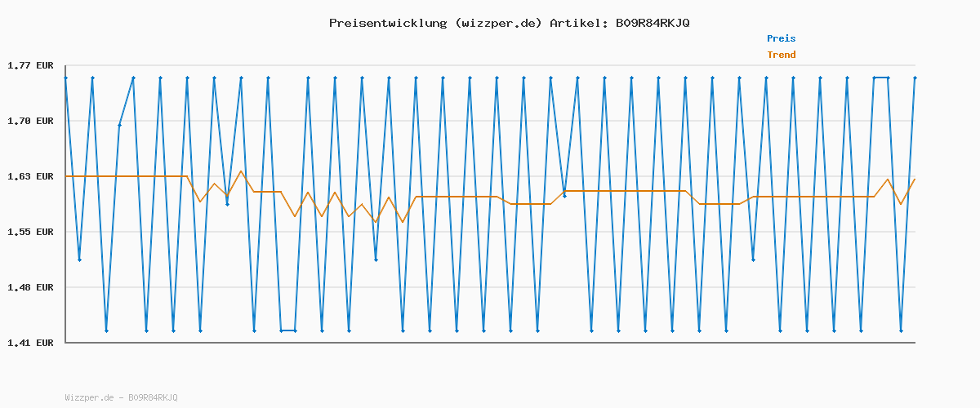Select the lone price point on the 1.70 EUR line
The image size is (980, 408).
pos(119,125)
